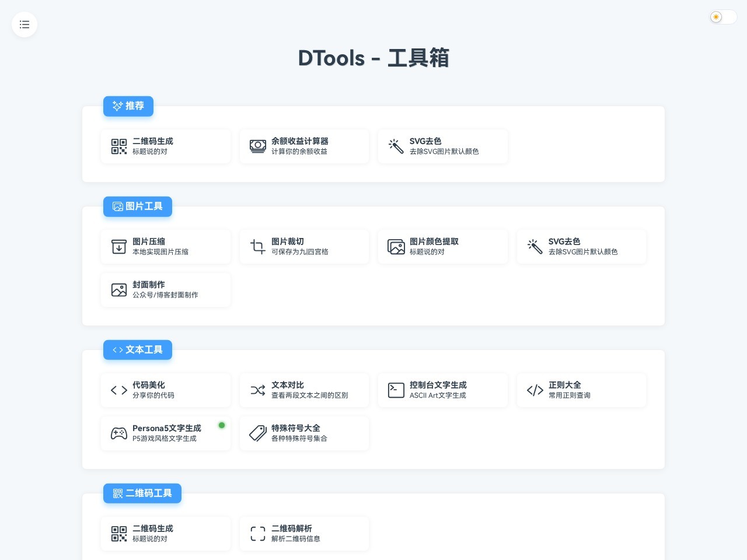
Task: Click description 计算你的余额收益
Action: coord(299,152)
